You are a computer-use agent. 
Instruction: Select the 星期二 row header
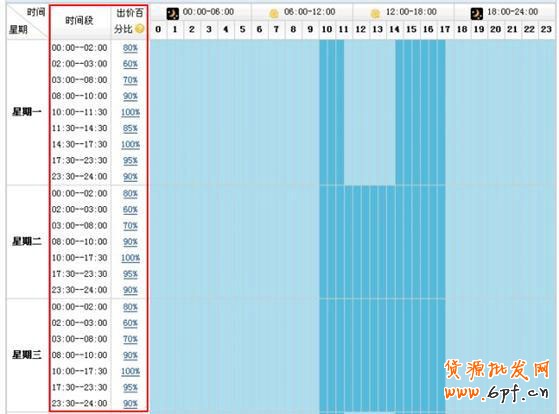[27, 241]
